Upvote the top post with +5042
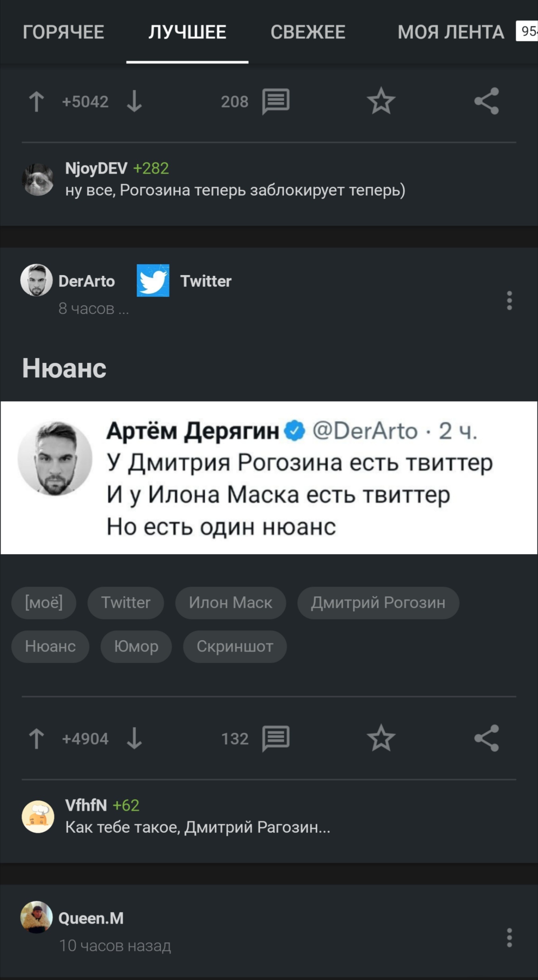Viewport: 538px width, 980px height. (37, 101)
